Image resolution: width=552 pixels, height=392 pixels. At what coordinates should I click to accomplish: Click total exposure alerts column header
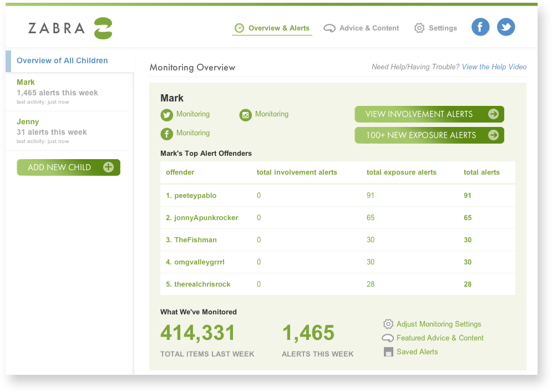pos(401,172)
